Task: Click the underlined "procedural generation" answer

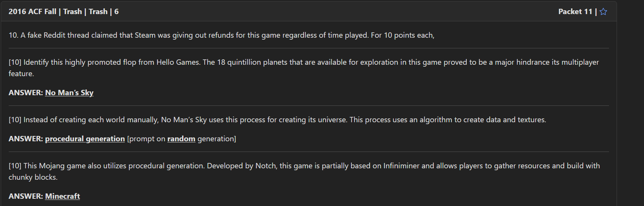Action: click(85, 139)
